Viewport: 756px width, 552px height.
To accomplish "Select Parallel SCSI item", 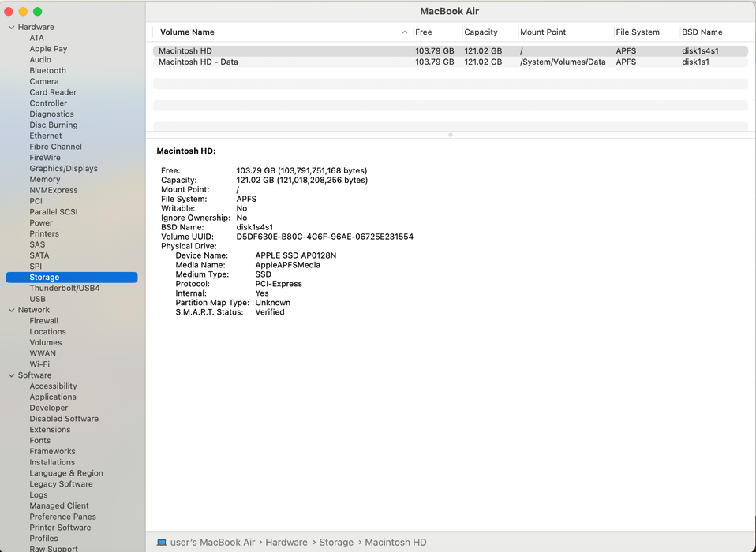I will pos(54,212).
